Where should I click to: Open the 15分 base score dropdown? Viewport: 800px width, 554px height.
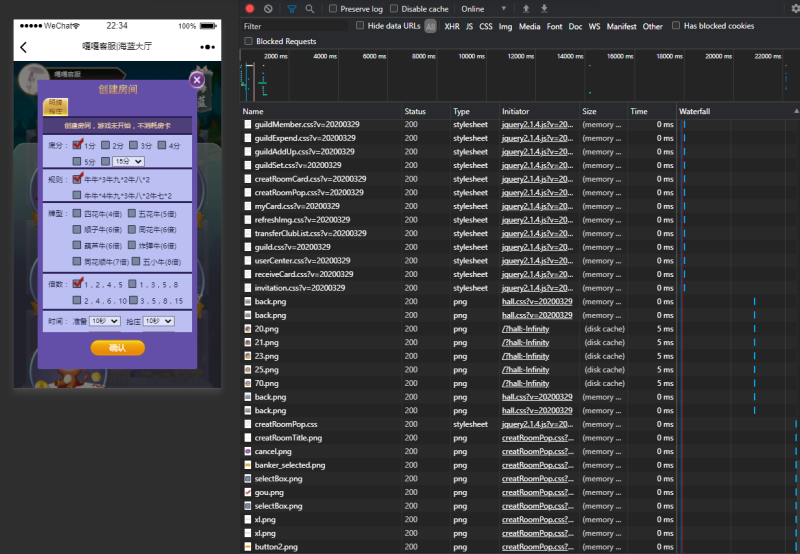pyautogui.click(x=129, y=161)
